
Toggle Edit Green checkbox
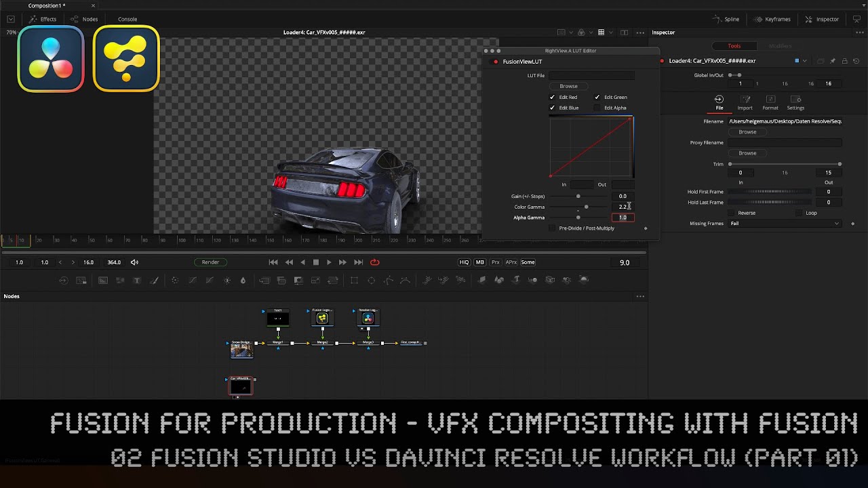[x=597, y=97]
